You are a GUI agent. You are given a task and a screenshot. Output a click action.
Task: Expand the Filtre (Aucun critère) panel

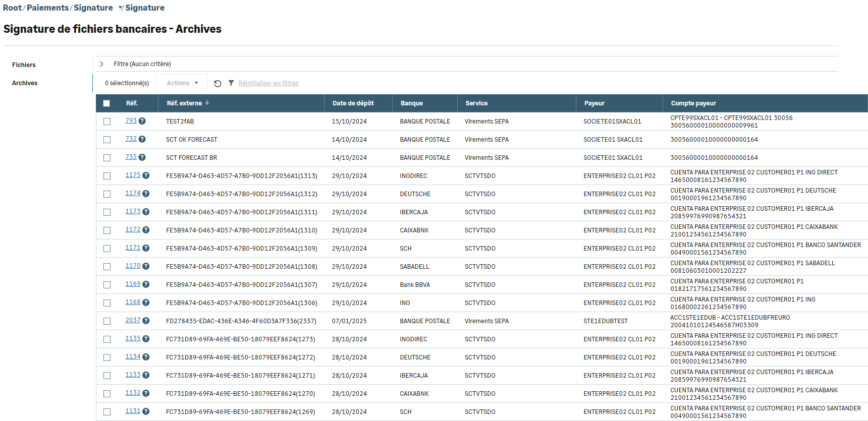click(102, 64)
